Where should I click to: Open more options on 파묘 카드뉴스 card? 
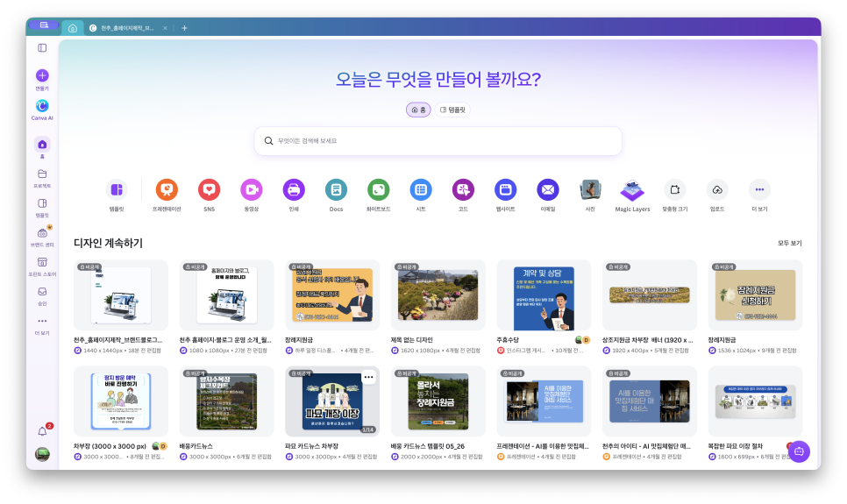368,377
